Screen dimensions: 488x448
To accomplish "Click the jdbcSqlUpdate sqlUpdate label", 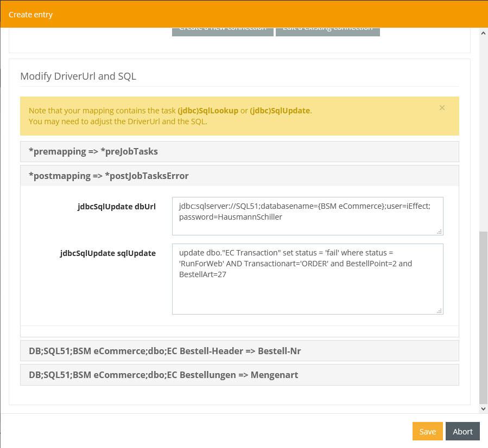I will pos(107,253).
